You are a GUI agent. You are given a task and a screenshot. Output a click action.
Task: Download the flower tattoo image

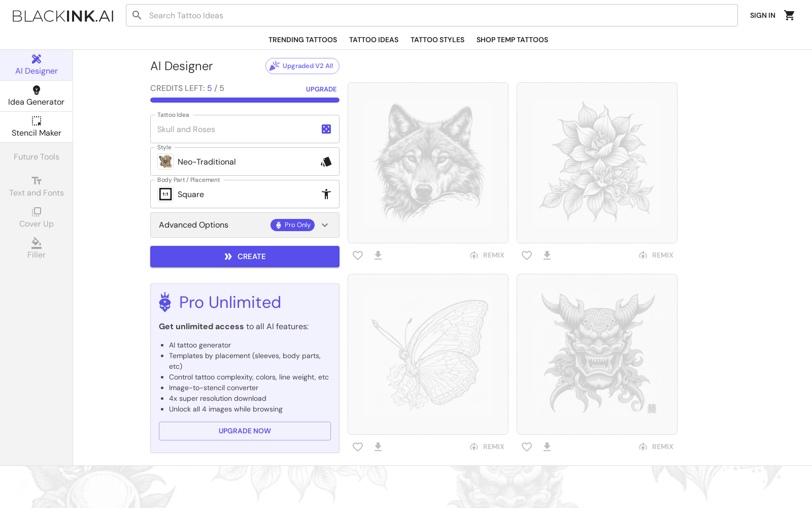547,255
